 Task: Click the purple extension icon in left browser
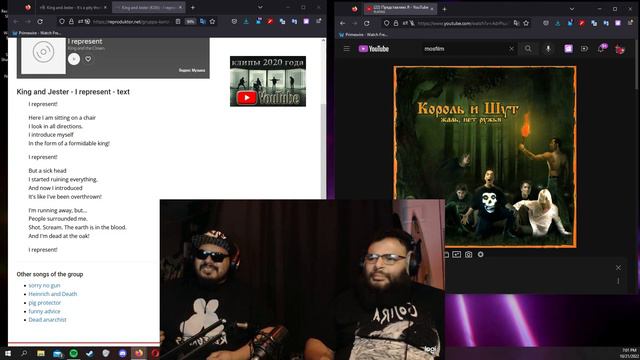306,21
